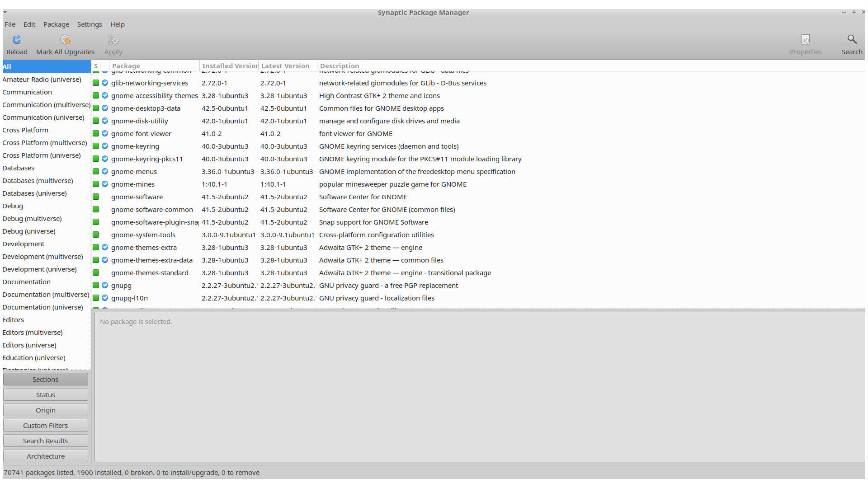Screen dimensions: 868x488
Task: Click the Custom Filters button
Action: (45, 426)
